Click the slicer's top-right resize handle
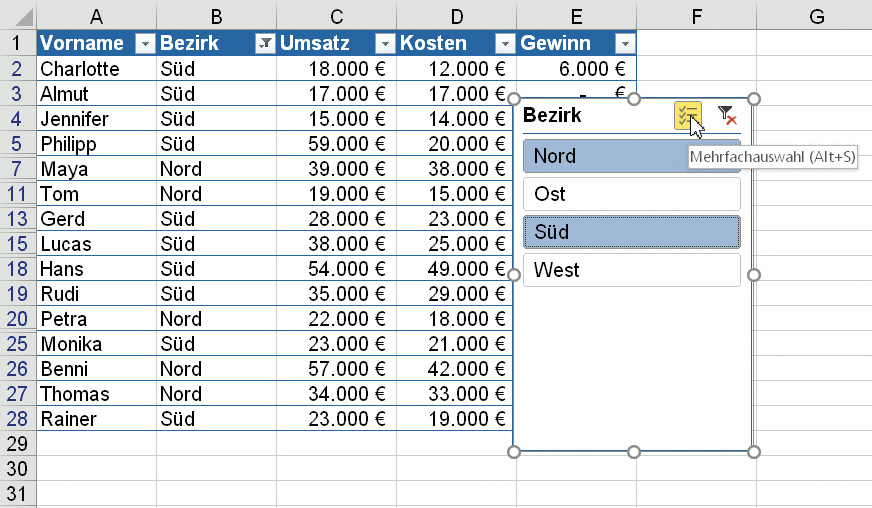Image resolution: width=872 pixels, height=508 pixels. tap(754, 98)
